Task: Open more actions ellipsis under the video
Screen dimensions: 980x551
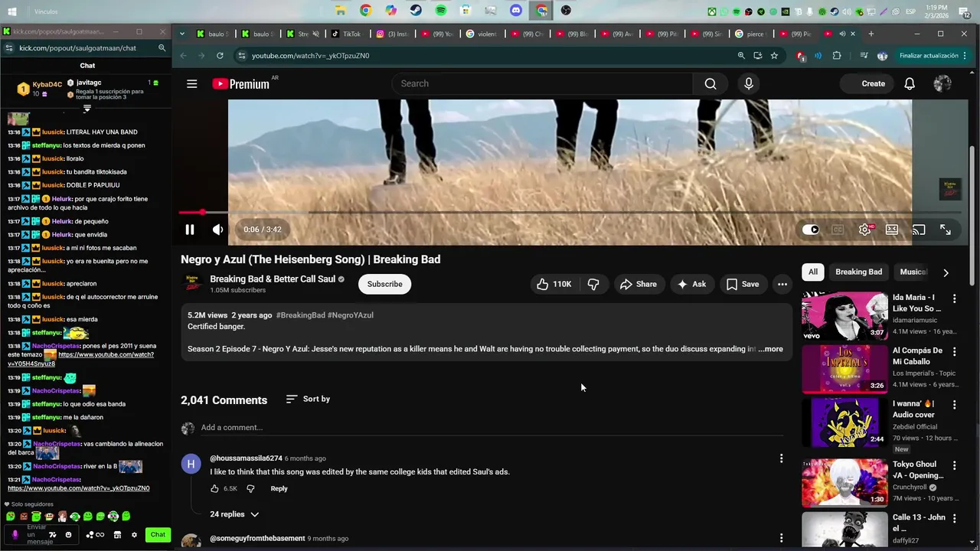Action: (x=782, y=284)
